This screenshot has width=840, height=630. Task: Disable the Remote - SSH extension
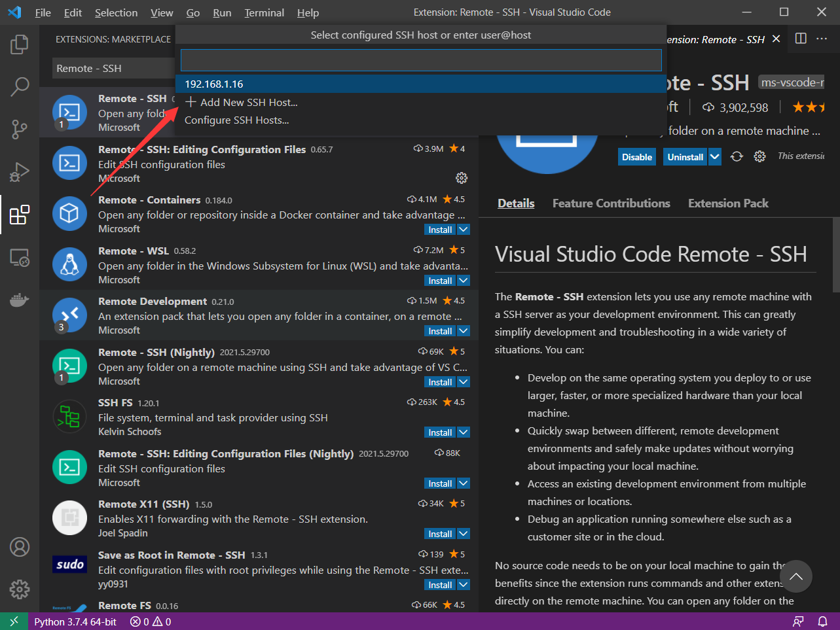point(636,156)
